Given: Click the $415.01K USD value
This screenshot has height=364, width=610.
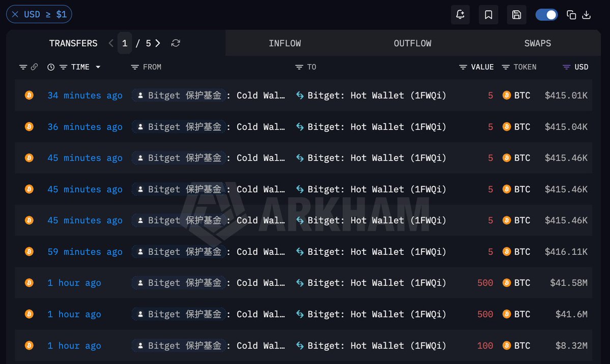Looking at the screenshot, I should point(566,95).
